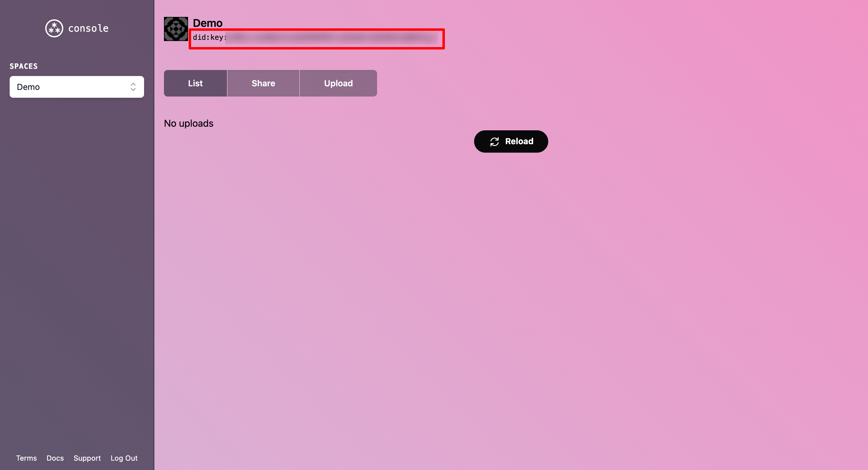
Task: Click the Demo space avatar image
Action: [x=175, y=29]
